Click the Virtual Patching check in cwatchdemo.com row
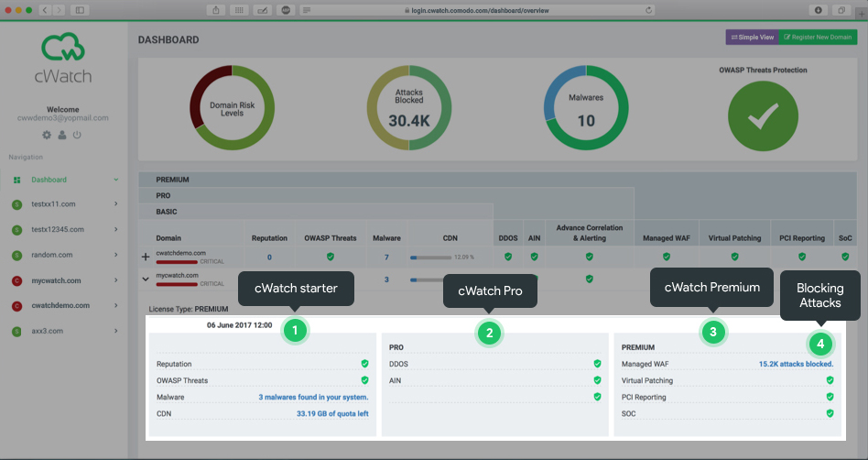868x460 pixels. pos(734,257)
